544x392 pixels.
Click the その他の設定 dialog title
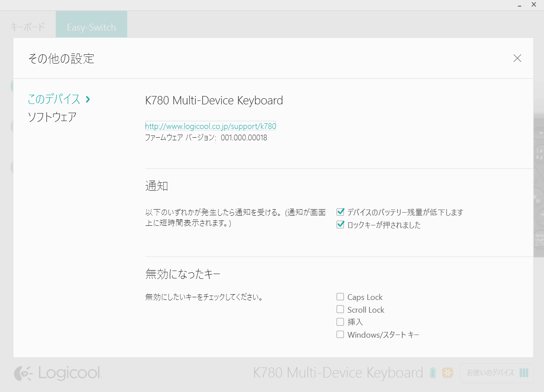pyautogui.click(x=61, y=58)
